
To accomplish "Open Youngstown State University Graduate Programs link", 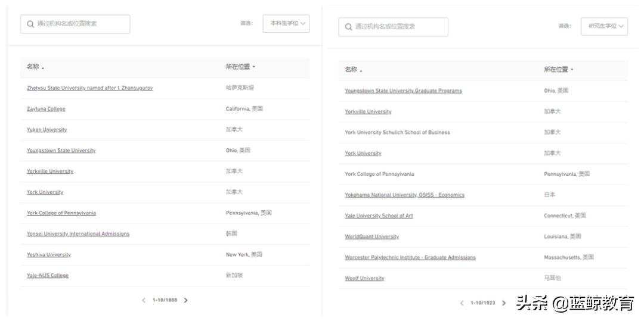I will 403,91.
